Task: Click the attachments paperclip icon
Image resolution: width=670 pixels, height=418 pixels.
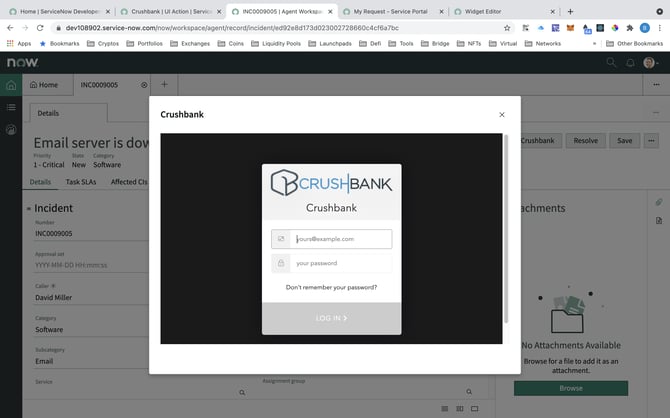Action: (x=659, y=203)
